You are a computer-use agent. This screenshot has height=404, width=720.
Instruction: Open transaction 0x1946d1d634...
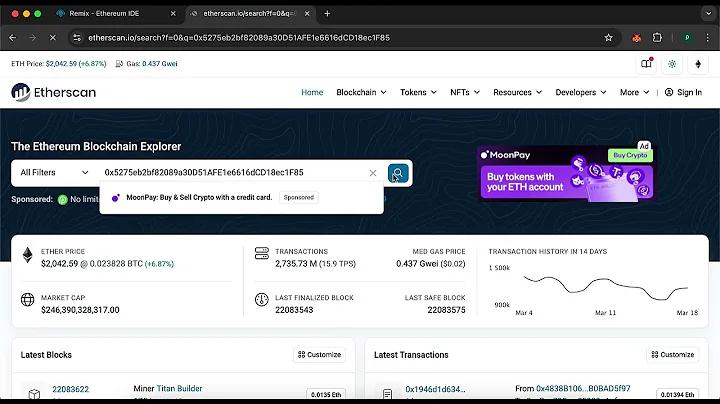435,389
